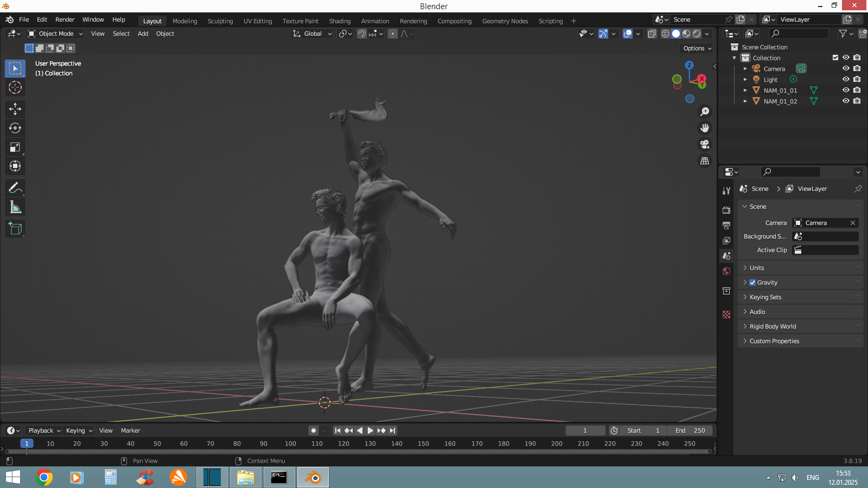Click the Z axis on navigation gizmo
This screenshot has height=488, width=868.
tap(689, 65)
